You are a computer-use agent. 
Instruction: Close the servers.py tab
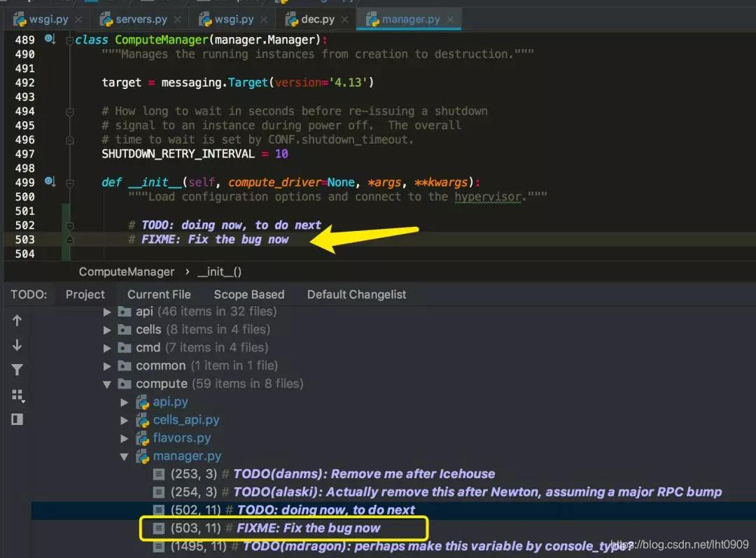tap(177, 20)
